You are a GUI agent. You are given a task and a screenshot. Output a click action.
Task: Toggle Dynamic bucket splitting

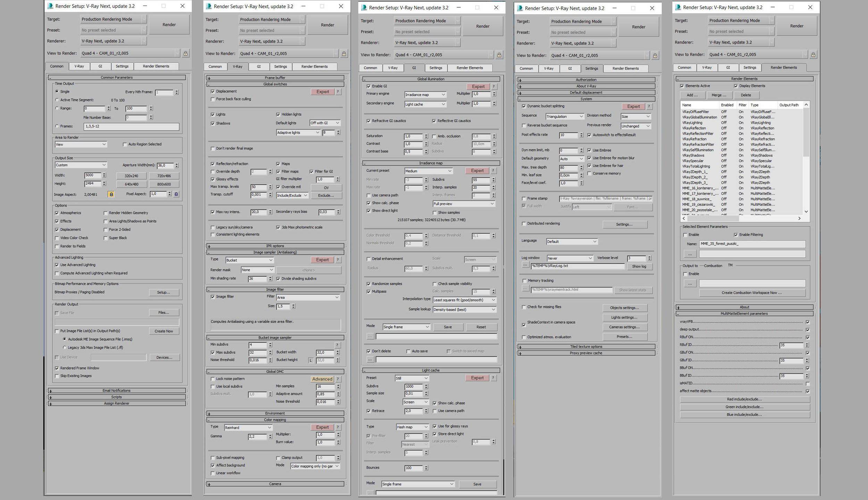click(x=524, y=106)
